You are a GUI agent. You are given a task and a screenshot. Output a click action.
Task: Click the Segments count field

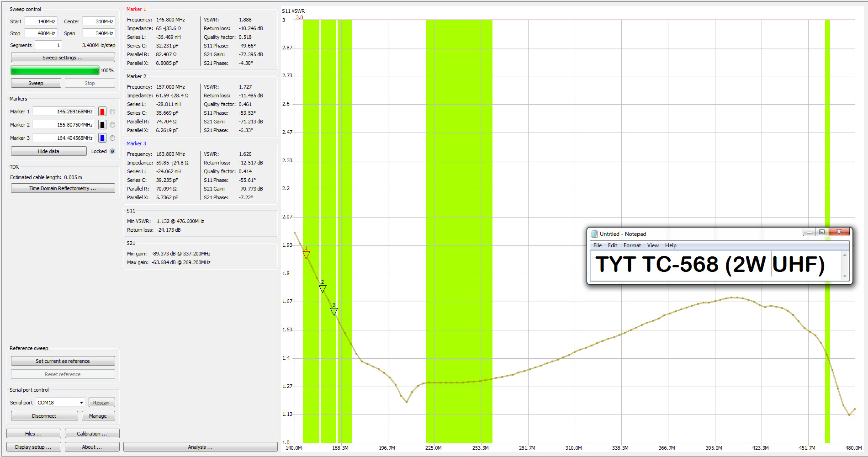pyautogui.click(x=48, y=45)
